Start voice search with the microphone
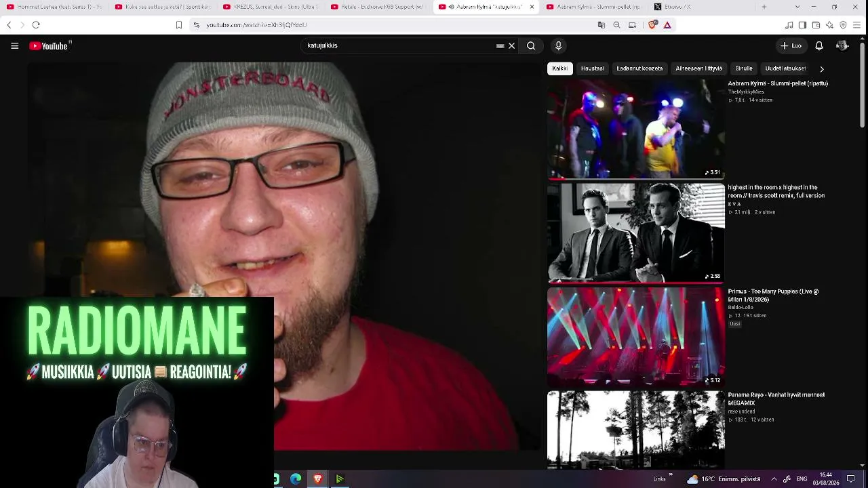868x488 pixels. [x=558, y=46]
